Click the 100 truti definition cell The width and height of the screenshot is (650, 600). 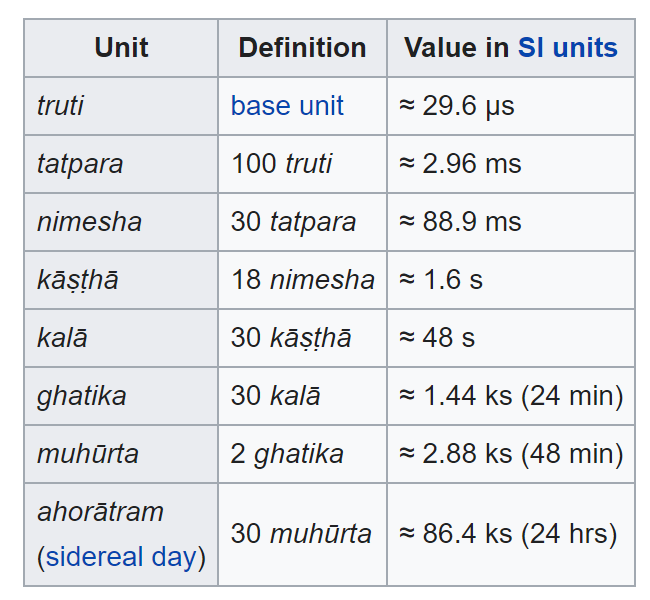302,164
